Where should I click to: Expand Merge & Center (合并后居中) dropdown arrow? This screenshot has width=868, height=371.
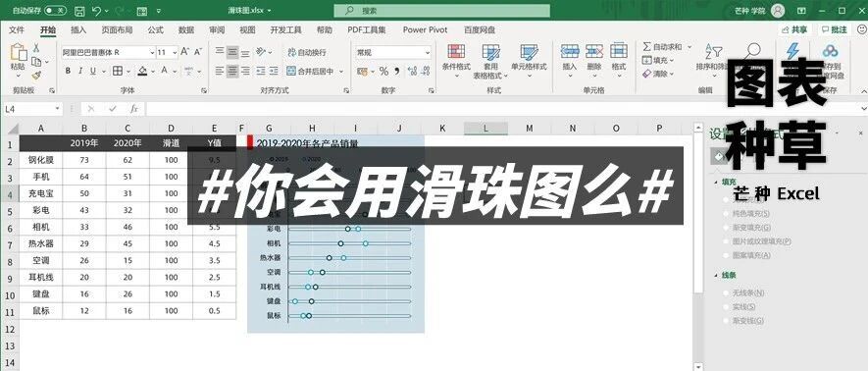tap(341, 72)
